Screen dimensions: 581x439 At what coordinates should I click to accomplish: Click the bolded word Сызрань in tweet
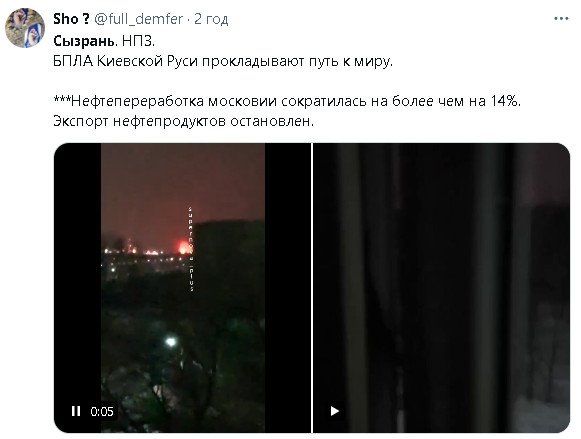click(85, 41)
